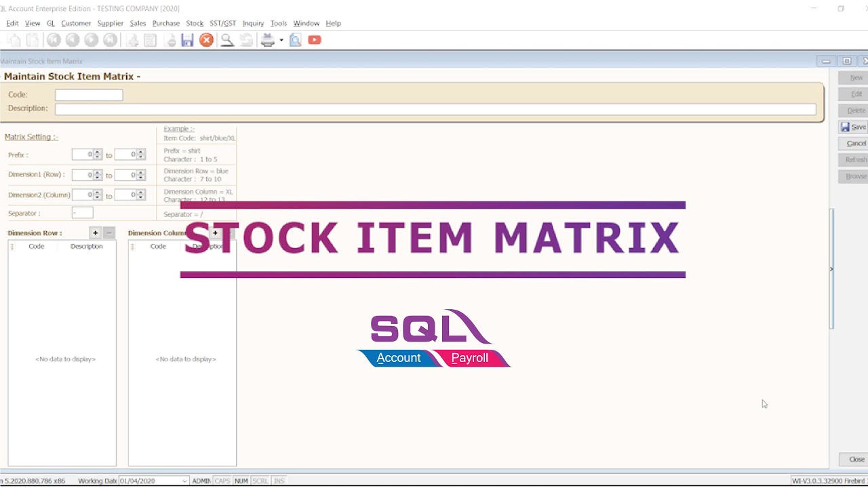Click the Browse button in side panel
Viewport: 868px width, 488px height.
pos(854,176)
